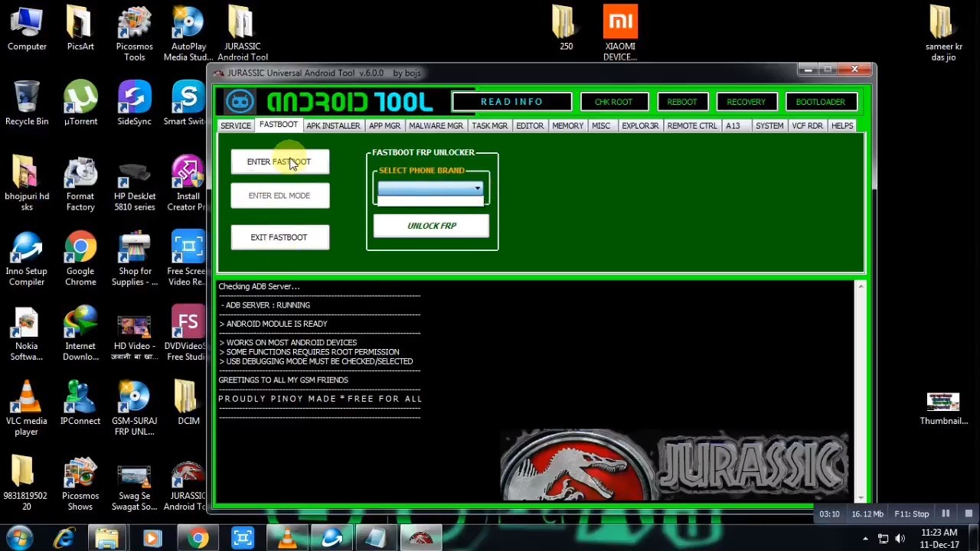Open Nokia Software desktop icon
The width and height of the screenshot is (980, 551).
[x=27, y=334]
